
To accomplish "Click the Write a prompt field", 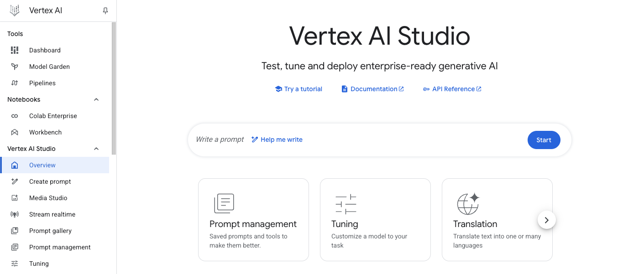I will [x=220, y=140].
